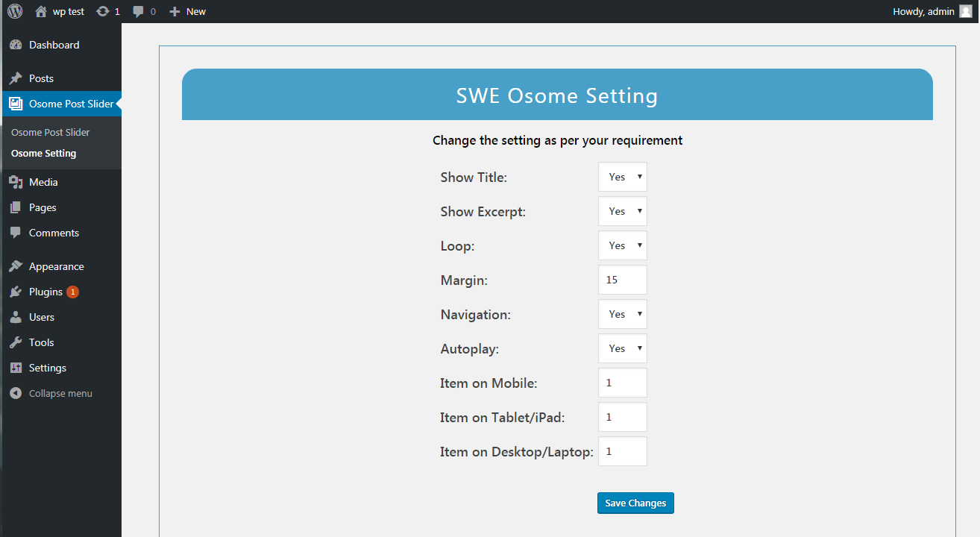Open the Show Title dropdown
Screen dimensions: 980x537
click(x=623, y=177)
